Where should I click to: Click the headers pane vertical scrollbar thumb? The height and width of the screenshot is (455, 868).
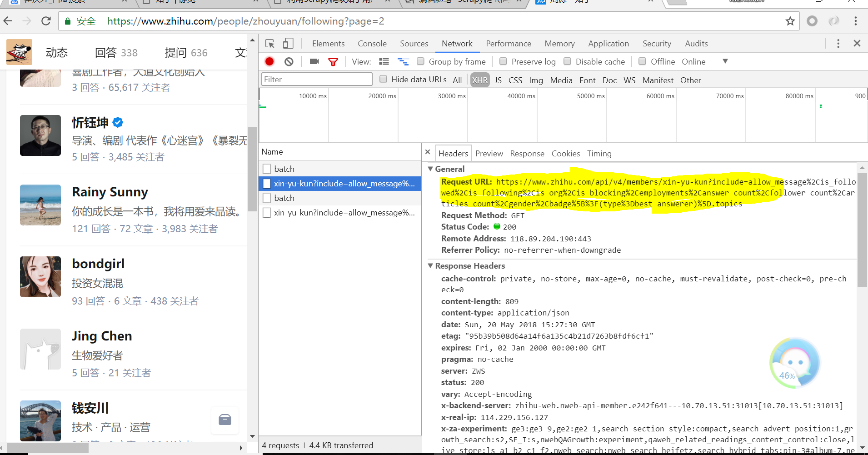[x=862, y=230]
